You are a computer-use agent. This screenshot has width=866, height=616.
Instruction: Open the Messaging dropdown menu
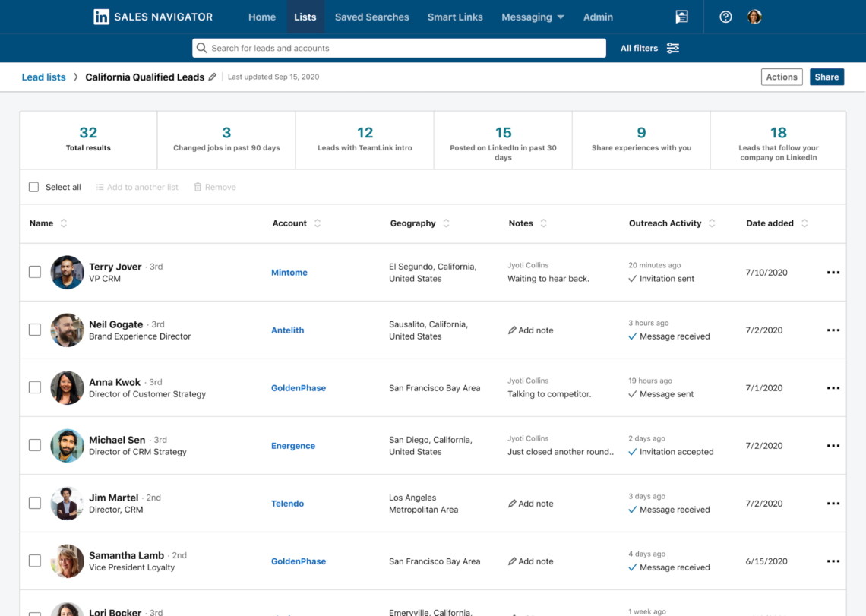coord(533,16)
